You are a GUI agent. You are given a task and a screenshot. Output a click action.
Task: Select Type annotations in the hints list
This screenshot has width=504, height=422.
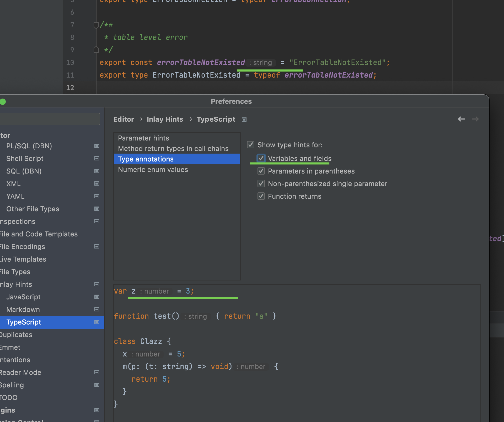177,159
